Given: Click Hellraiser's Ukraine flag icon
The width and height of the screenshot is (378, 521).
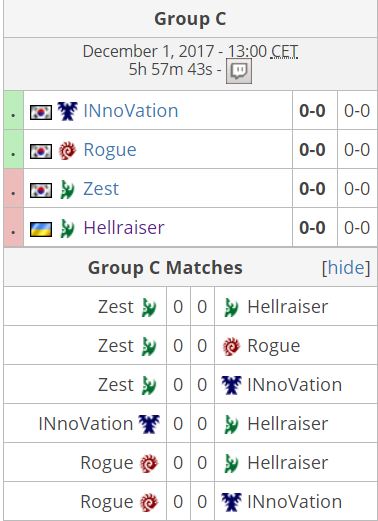Looking at the screenshot, I should tap(41, 229).
